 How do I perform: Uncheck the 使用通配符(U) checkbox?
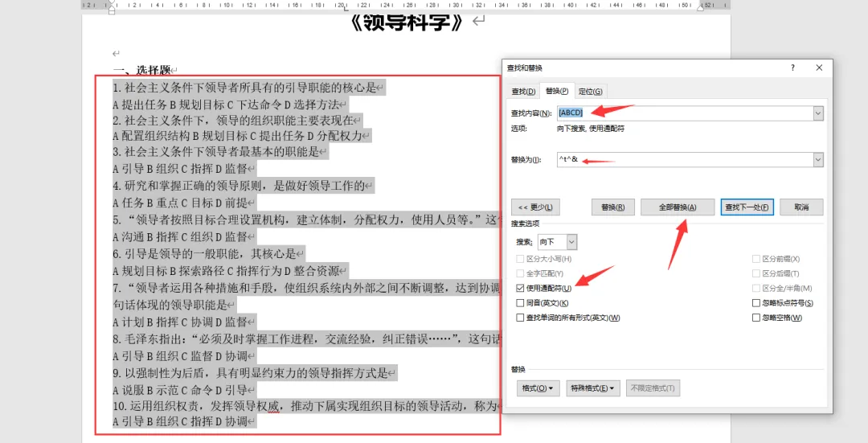[x=520, y=289]
